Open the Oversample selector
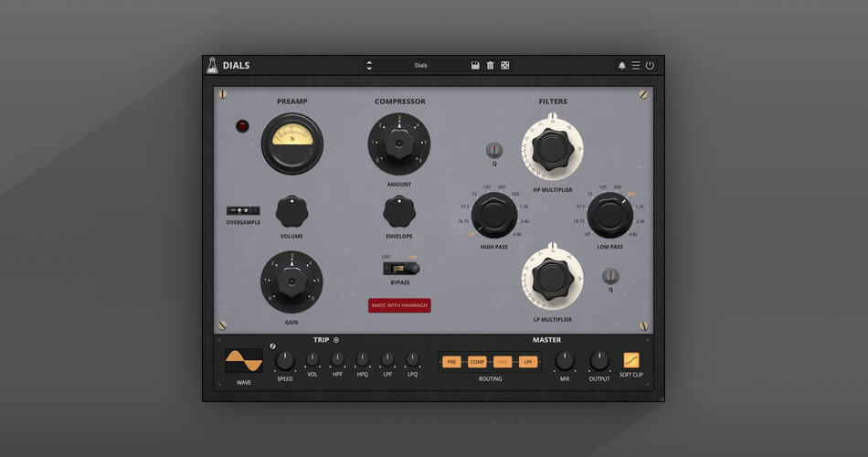The width and height of the screenshot is (868, 457). point(243,211)
